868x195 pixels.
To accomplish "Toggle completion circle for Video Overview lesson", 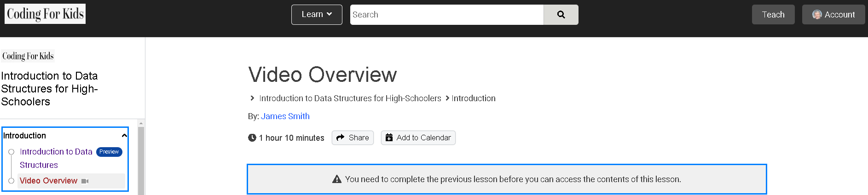I will pyautogui.click(x=12, y=181).
